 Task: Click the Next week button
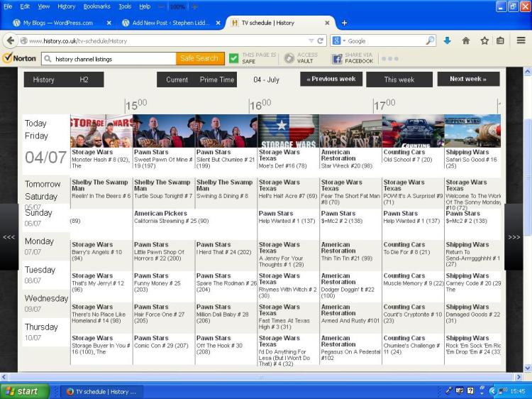click(468, 79)
